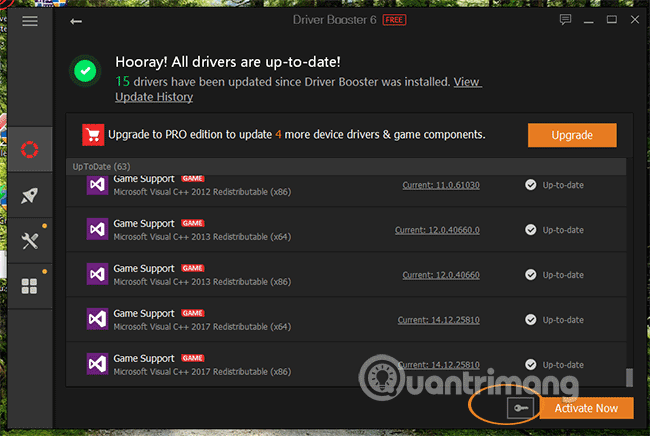Click the license key icon
The width and height of the screenshot is (650, 436).
coord(520,408)
